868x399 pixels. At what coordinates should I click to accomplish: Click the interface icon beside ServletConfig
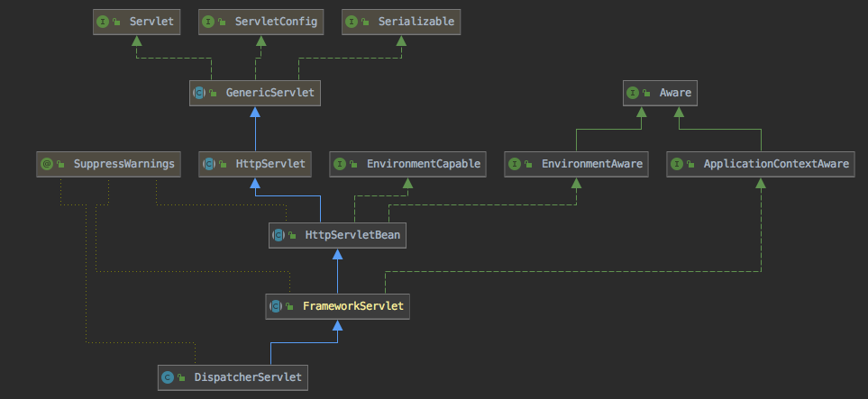click(x=208, y=21)
